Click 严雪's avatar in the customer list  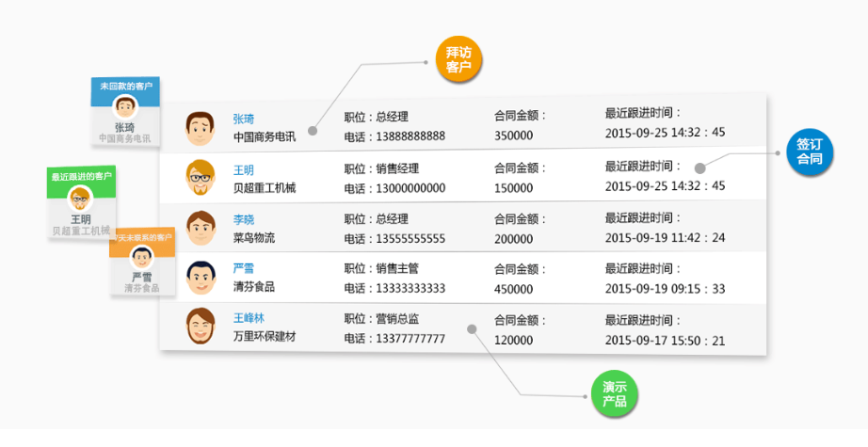200,278
